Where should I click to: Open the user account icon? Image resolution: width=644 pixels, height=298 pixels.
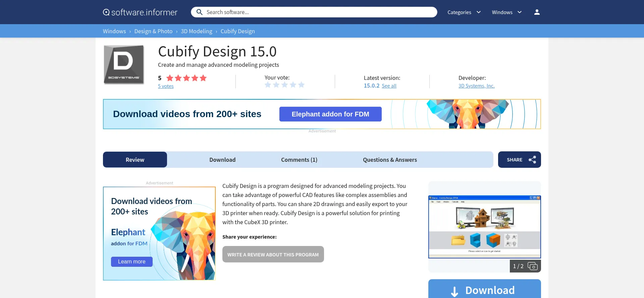coord(537,12)
